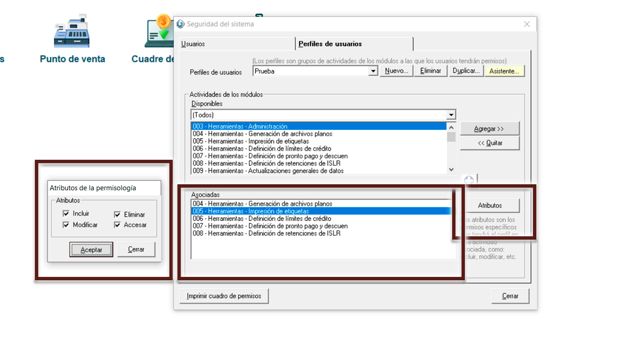Select 006 Definición de límites de crédito in Asociadas
This screenshot has width=644, height=338.
262,219
